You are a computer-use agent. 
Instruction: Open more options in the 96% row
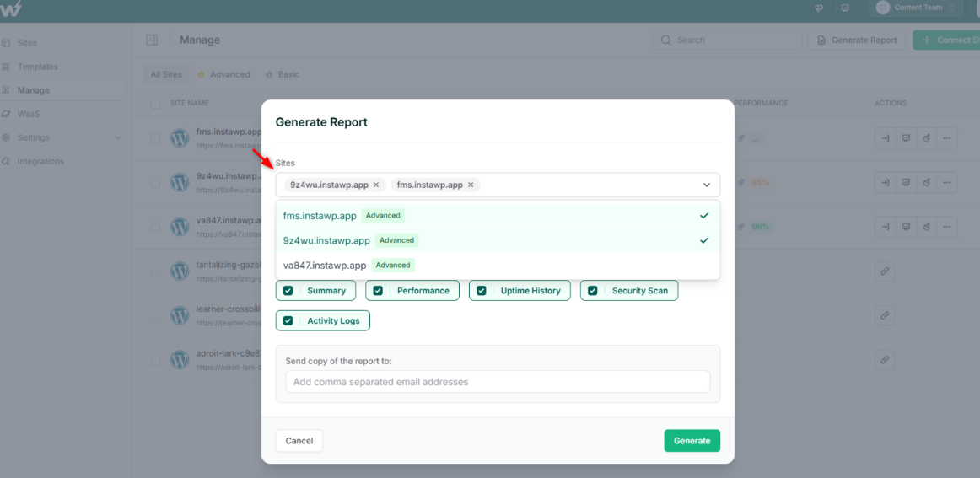pos(947,227)
